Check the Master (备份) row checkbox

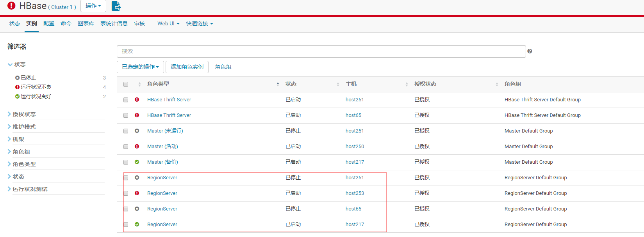pos(126,162)
